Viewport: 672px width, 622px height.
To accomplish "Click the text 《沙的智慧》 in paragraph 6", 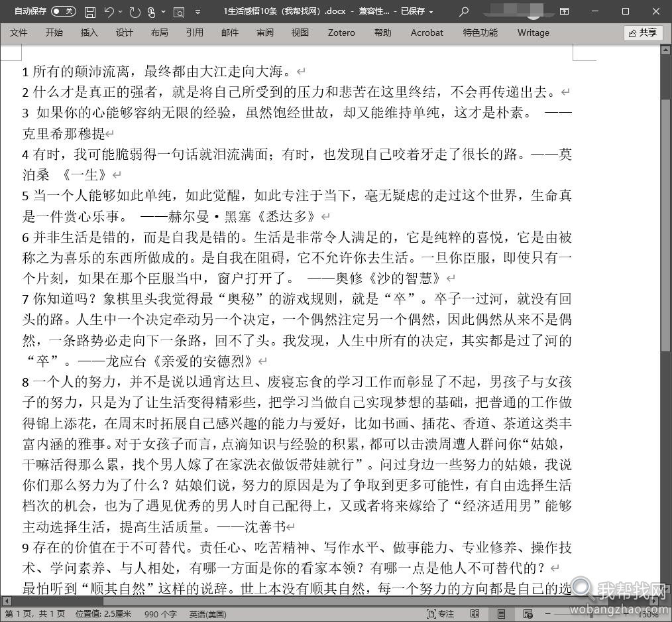I will (x=405, y=279).
